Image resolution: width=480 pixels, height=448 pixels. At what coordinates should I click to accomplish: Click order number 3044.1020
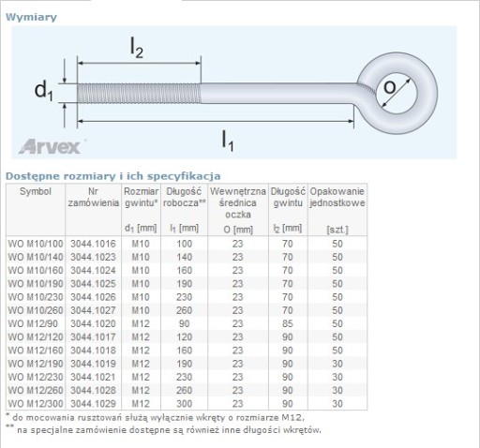click(x=93, y=323)
